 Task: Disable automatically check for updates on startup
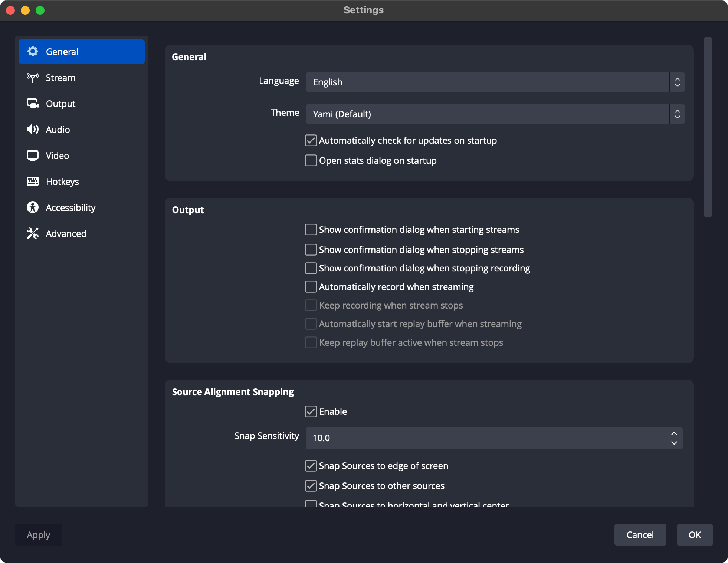tap(311, 140)
